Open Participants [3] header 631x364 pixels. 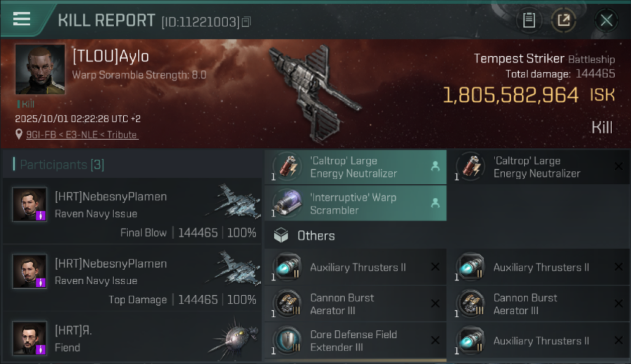(x=62, y=165)
